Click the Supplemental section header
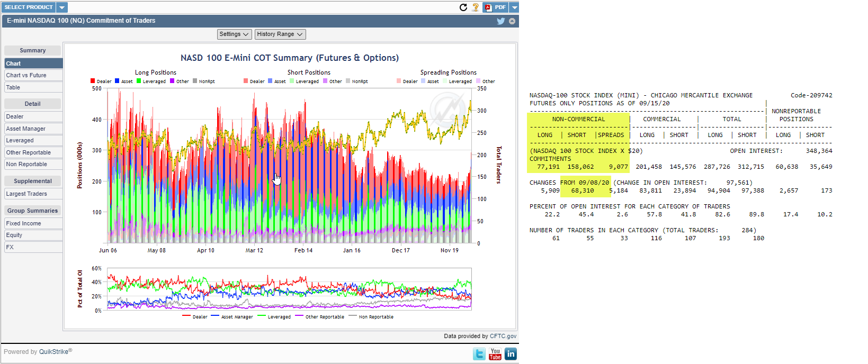This screenshot has height=364, width=868. tap(33, 181)
